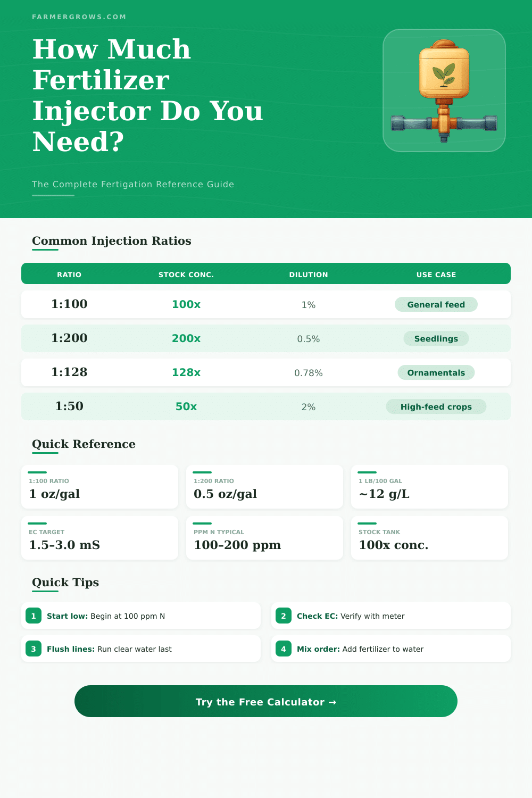Click the Seedlings use case pill
The image size is (532, 798).
tap(436, 338)
